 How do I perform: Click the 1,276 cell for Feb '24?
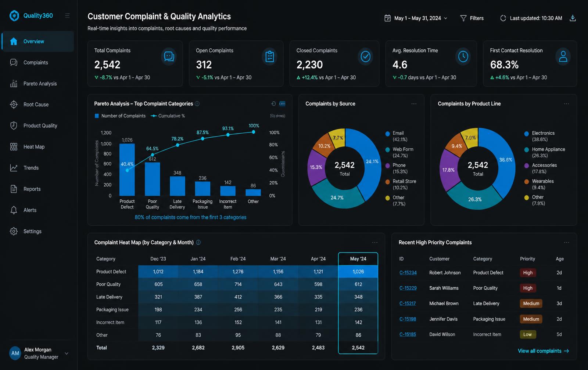pos(238,272)
